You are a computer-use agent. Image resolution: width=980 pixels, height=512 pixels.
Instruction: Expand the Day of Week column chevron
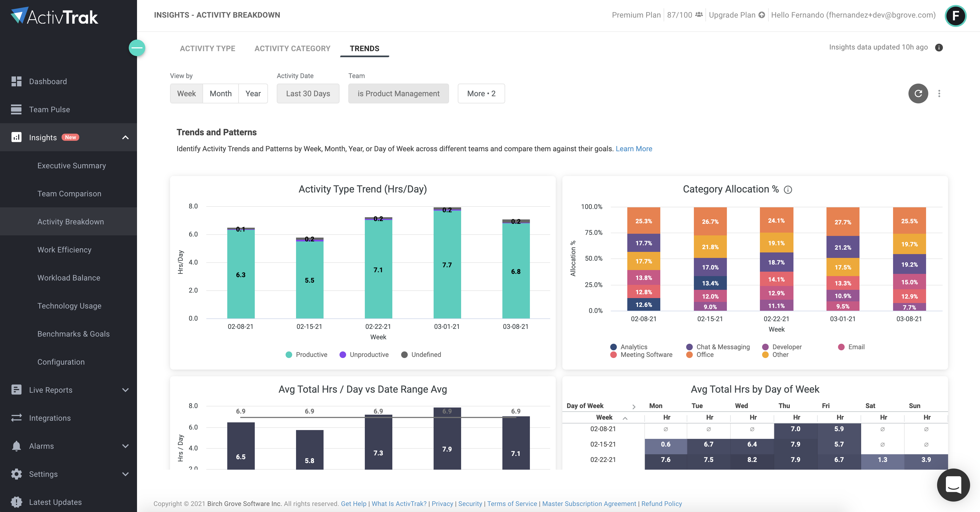tap(634, 406)
